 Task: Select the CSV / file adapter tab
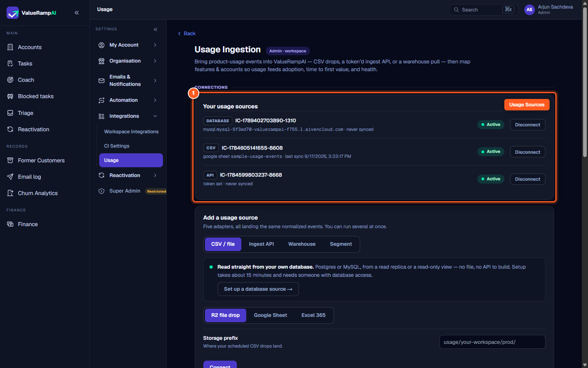pos(223,244)
